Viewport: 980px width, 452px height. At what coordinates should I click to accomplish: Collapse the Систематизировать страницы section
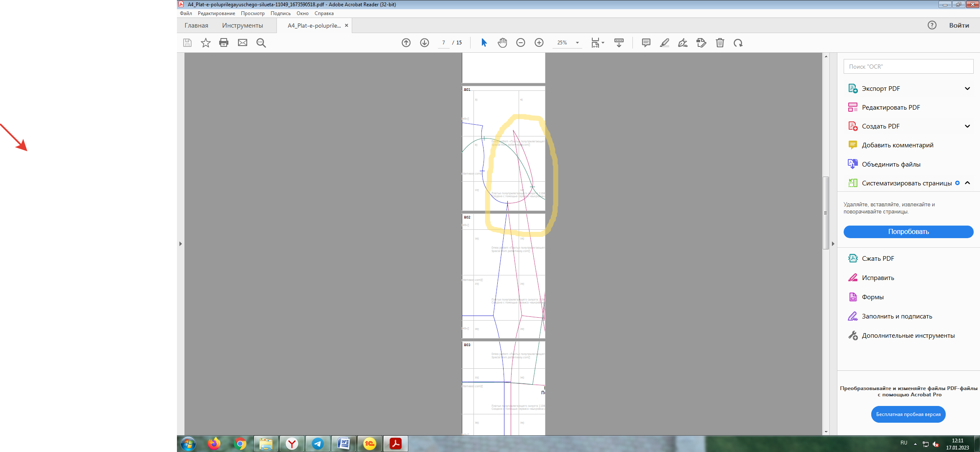pos(967,183)
